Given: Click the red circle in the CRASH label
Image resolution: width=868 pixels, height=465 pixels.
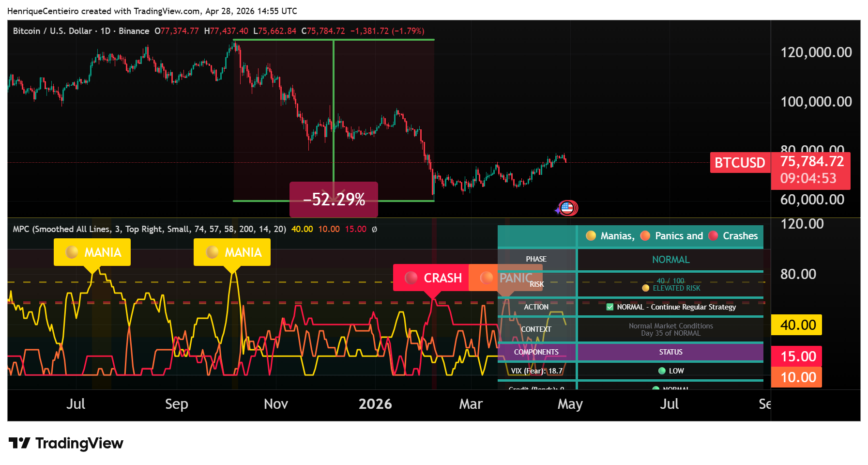Looking at the screenshot, I should [411, 278].
